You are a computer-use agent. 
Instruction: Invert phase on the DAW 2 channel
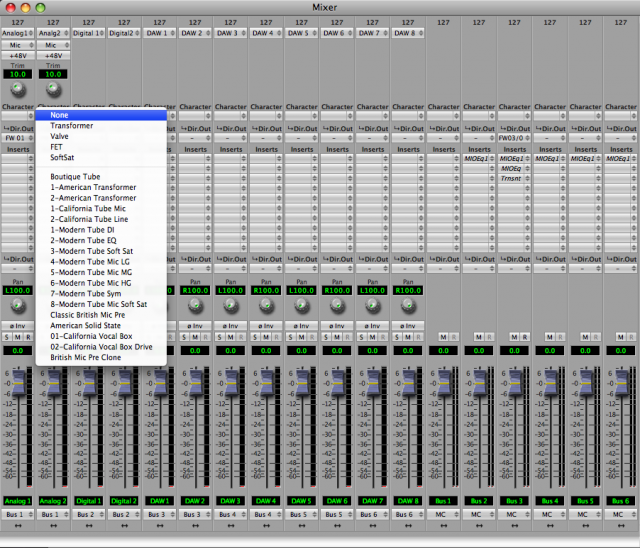(195, 326)
